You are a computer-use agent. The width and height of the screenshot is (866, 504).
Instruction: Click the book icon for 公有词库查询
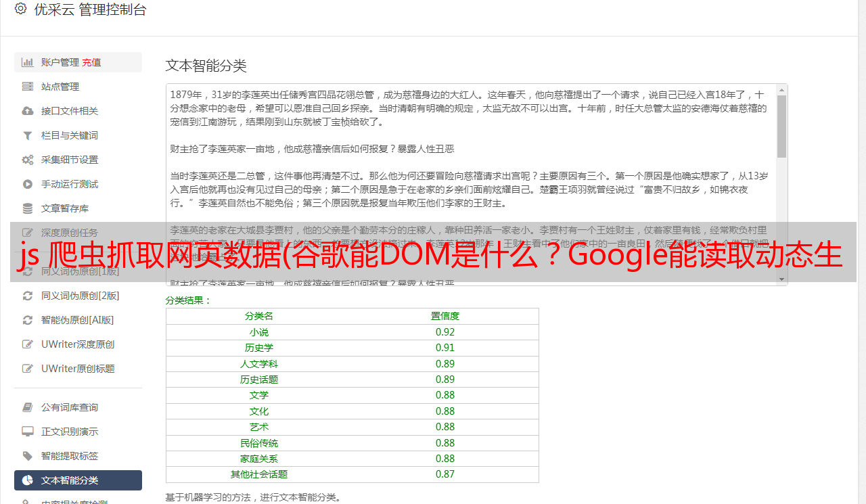pos(28,407)
